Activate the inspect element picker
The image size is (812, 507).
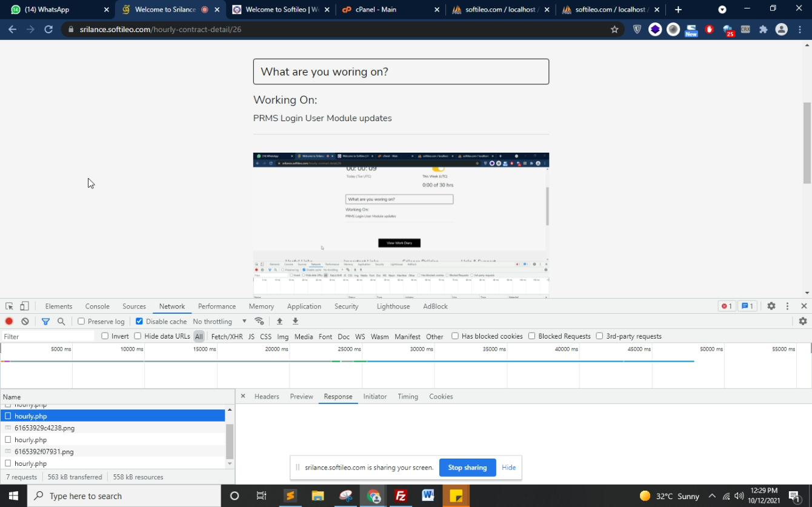9,307
